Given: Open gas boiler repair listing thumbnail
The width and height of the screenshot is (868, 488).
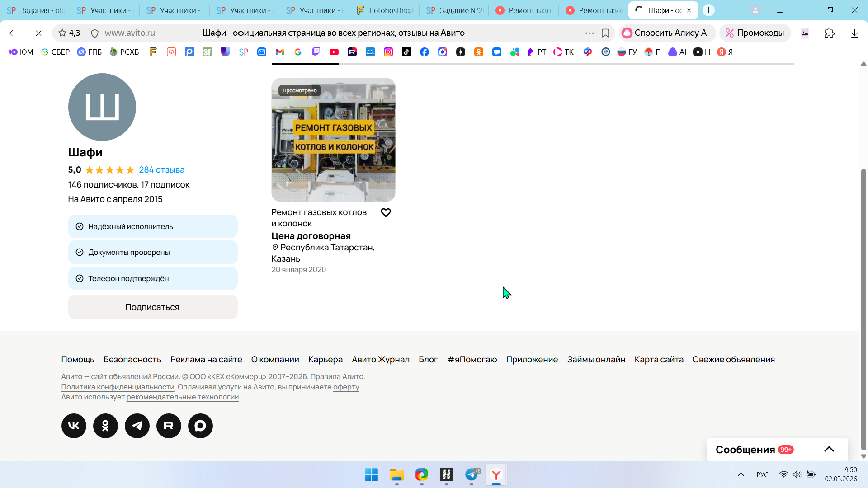Looking at the screenshot, I should coord(333,140).
